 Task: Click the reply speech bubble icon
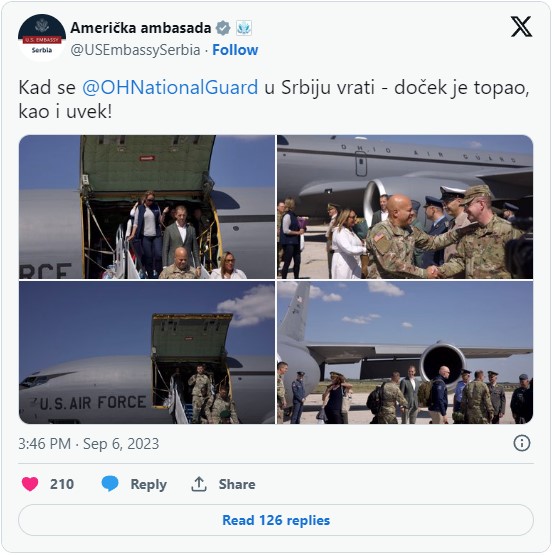tap(110, 484)
